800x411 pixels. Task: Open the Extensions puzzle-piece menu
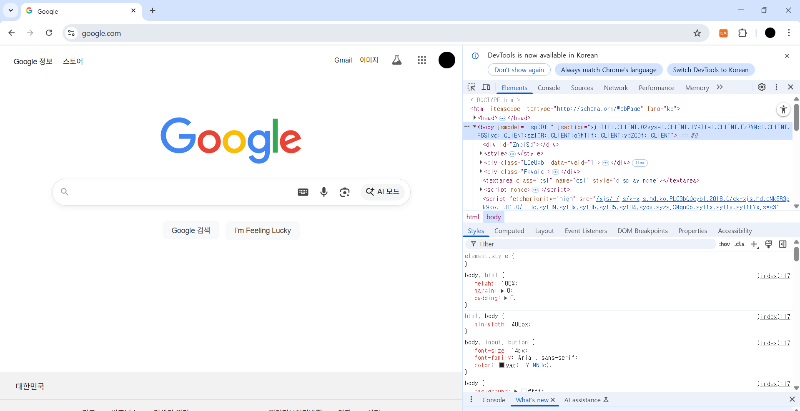tap(742, 33)
